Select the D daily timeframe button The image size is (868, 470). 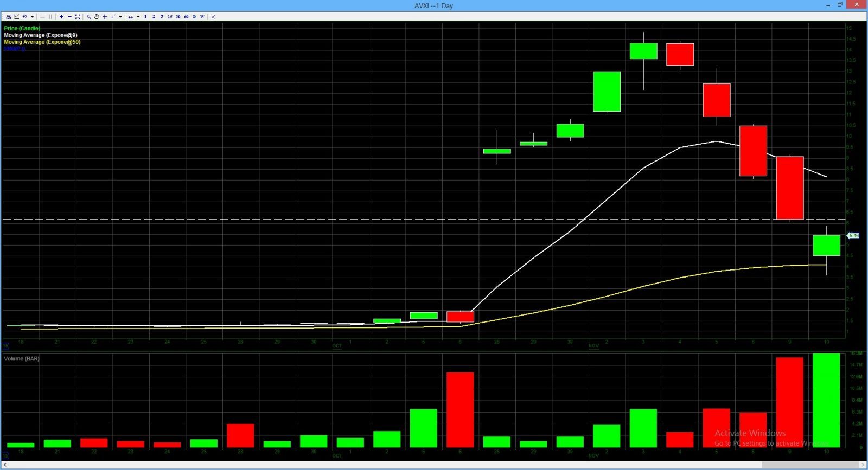coord(194,17)
